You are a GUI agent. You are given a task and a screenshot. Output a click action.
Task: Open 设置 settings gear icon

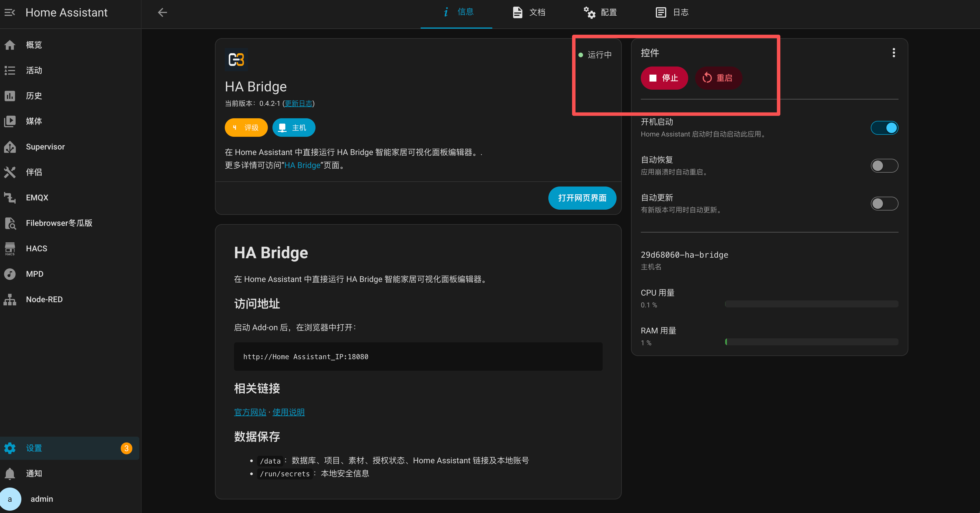[x=10, y=448]
